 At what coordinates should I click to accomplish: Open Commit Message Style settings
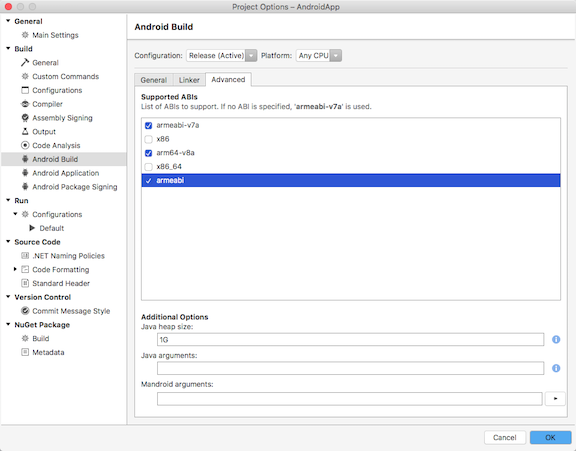point(71,311)
